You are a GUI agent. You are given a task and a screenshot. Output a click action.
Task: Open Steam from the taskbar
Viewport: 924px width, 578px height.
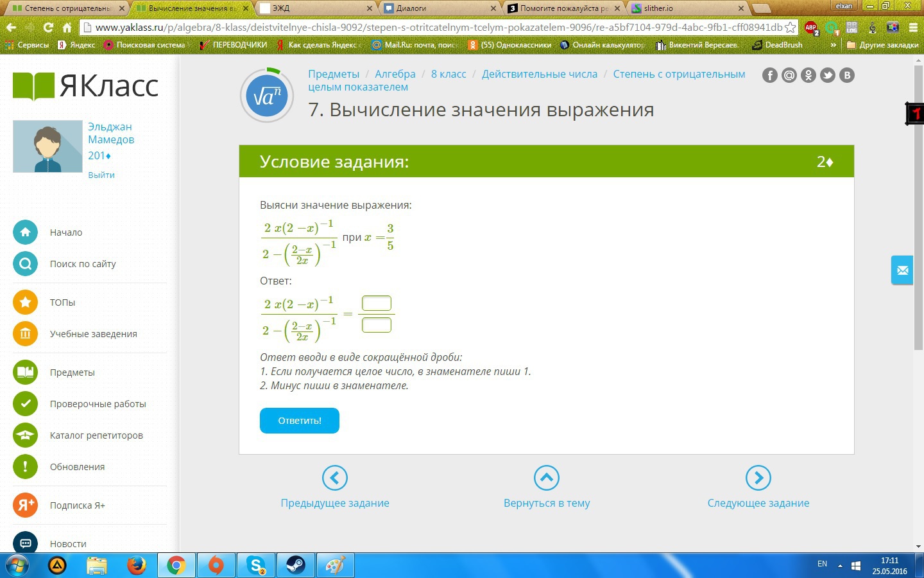[x=295, y=565]
